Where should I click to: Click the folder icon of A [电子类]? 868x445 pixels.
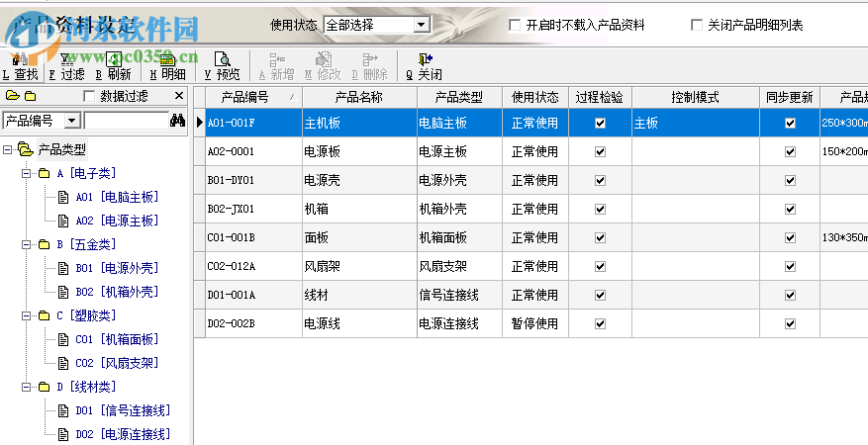45,174
